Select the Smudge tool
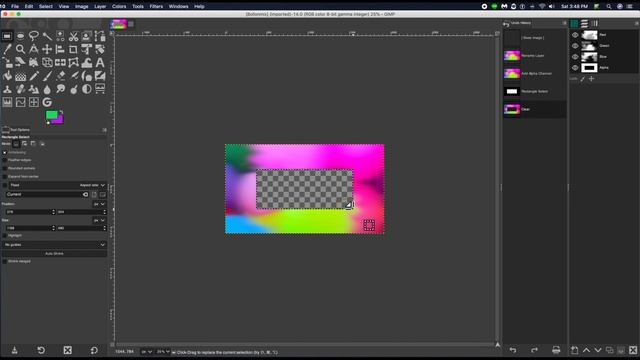This screenshot has width=640, height=360. click(x=60, y=89)
